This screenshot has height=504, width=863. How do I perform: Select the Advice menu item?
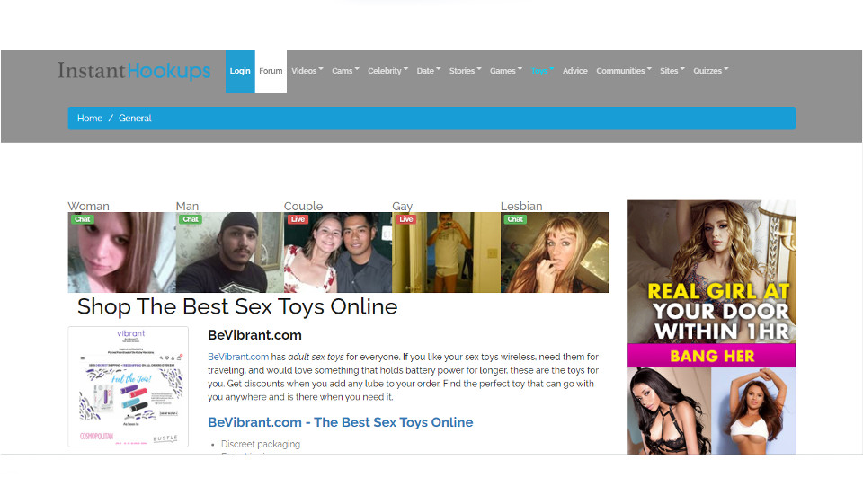coord(574,71)
